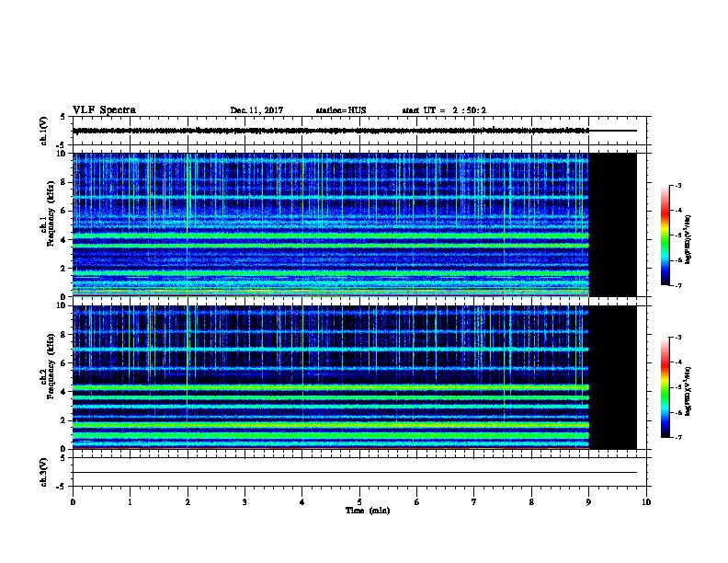The width and height of the screenshot is (728, 563).
Task: Click the "2" kHz tick on ch.2 frequency axis
Action: 64,420
